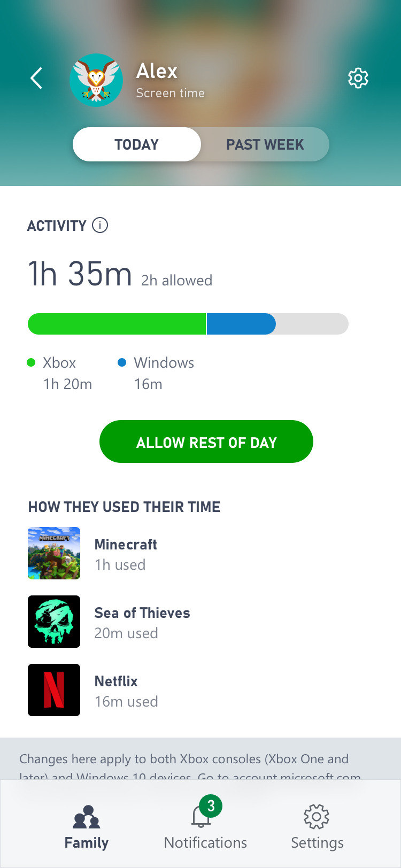Screen dimensions: 401x868
Task: Tap the Settings gear in bottom navigation
Action: coord(317,817)
